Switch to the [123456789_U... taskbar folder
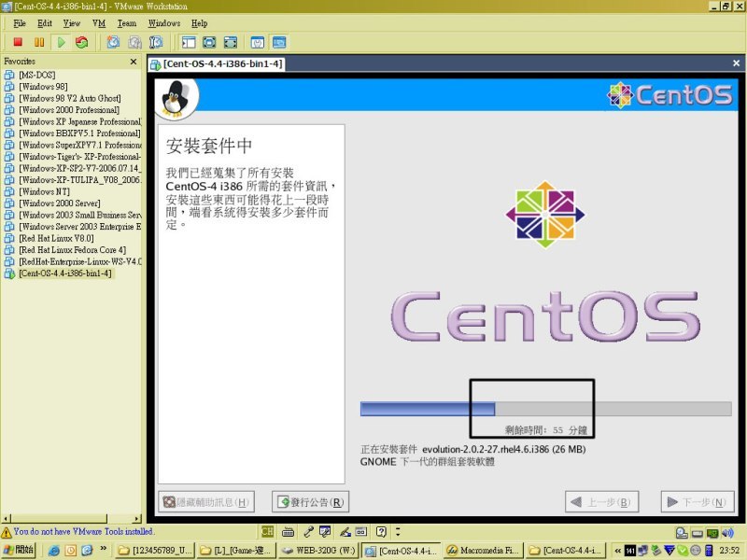The height and width of the screenshot is (560, 747). pyautogui.click(x=154, y=551)
